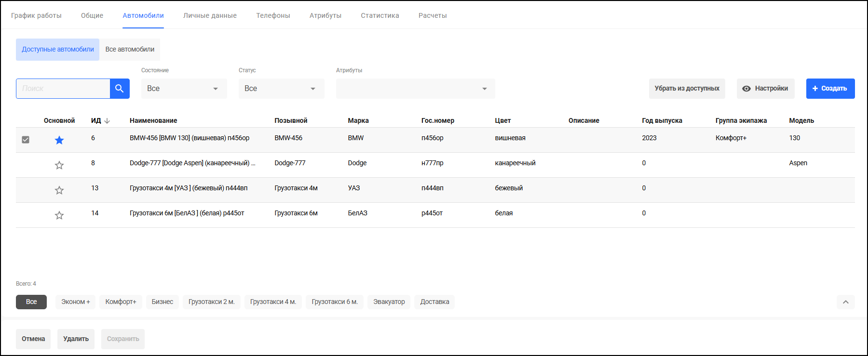This screenshot has width=868, height=356.
Task: Click into the Поиск search field
Action: (63, 89)
